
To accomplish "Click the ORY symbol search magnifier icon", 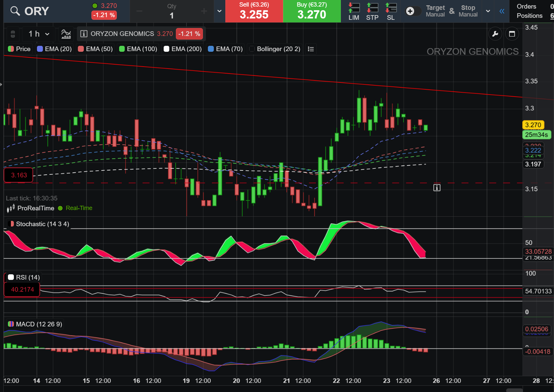I will [x=15, y=11].
